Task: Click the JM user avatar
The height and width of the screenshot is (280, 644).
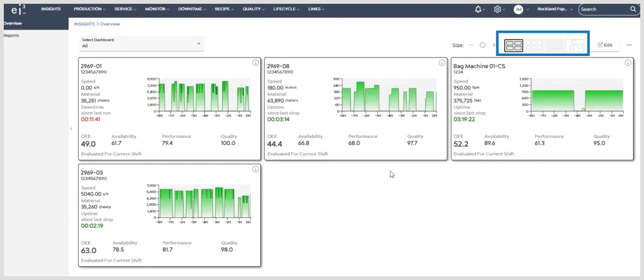Action: coord(518,9)
